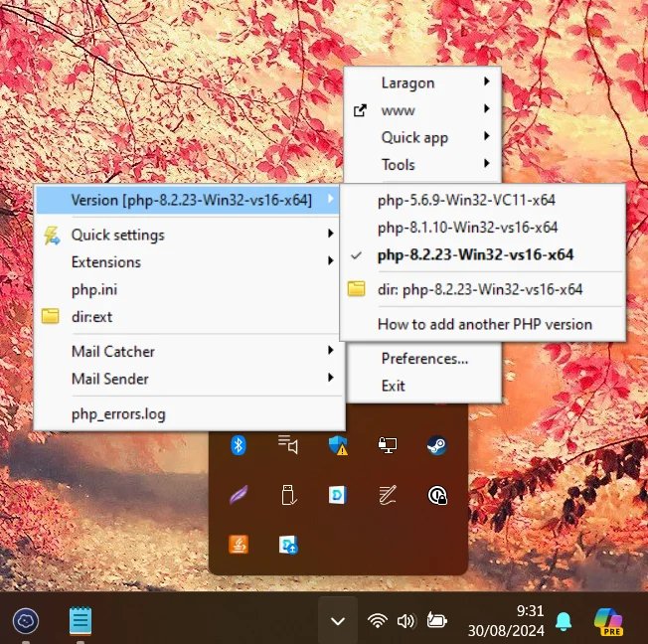Open the Tools submenu

pyautogui.click(x=422, y=165)
